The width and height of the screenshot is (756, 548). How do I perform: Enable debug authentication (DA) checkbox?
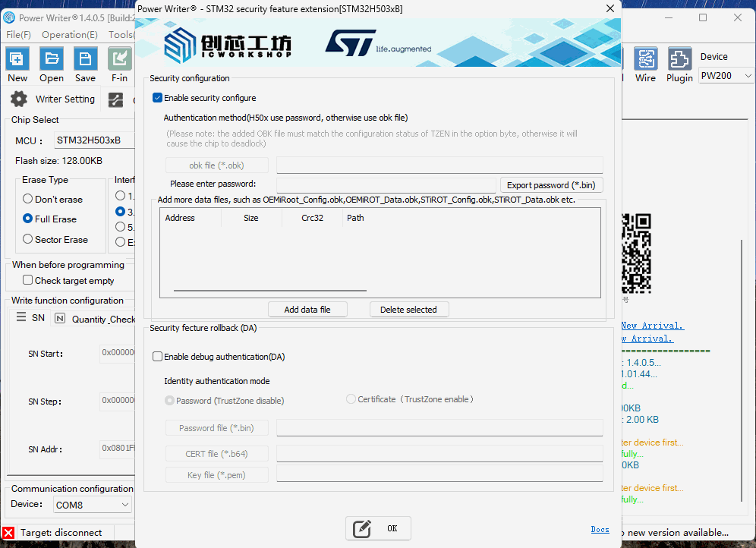coord(158,357)
